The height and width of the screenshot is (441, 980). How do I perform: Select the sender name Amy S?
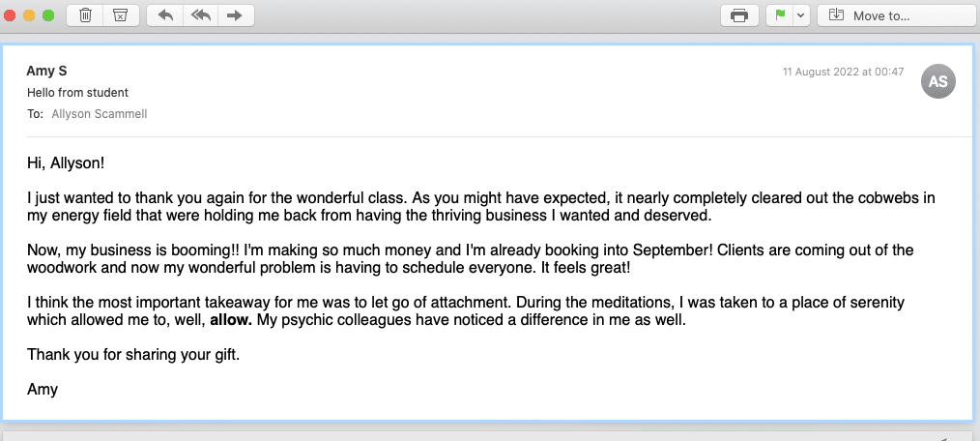[46, 72]
